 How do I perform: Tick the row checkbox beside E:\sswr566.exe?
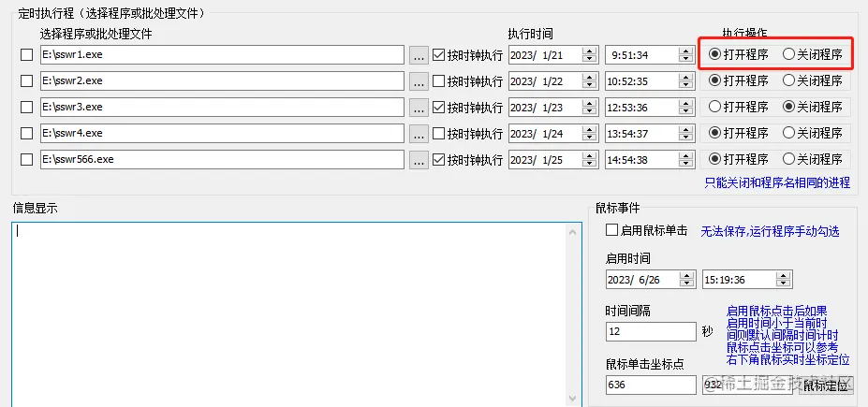pyautogui.click(x=26, y=159)
